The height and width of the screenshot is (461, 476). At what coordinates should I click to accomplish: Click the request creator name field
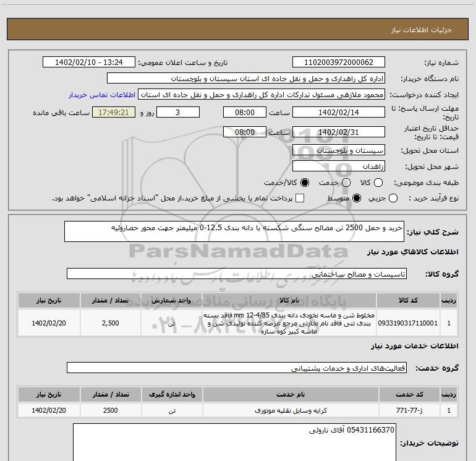coord(261,95)
